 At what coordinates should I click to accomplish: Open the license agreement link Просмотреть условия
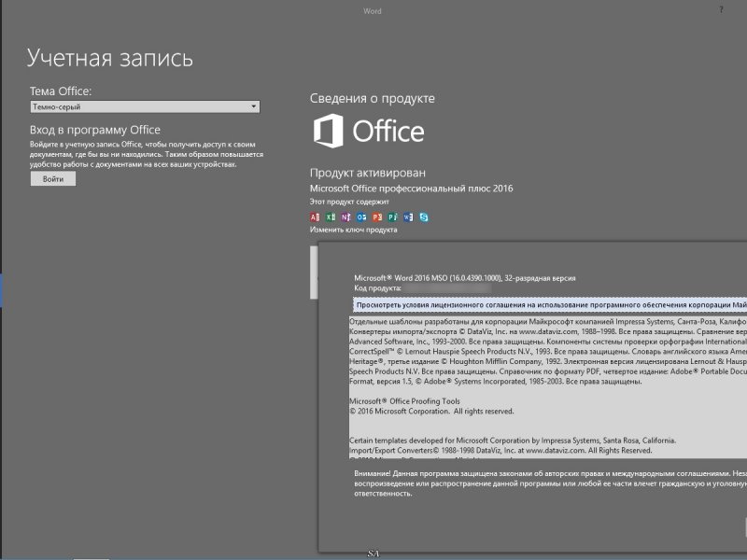pos(550,305)
